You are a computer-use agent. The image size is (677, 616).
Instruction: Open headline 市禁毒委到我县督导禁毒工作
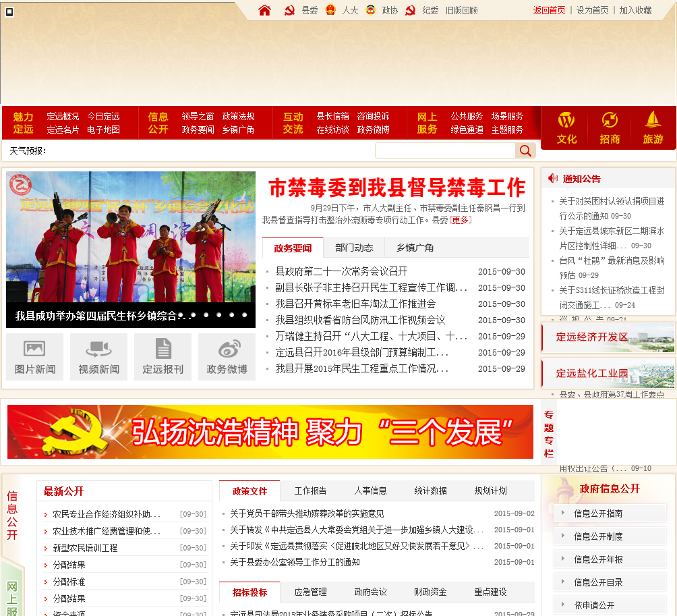tap(396, 188)
